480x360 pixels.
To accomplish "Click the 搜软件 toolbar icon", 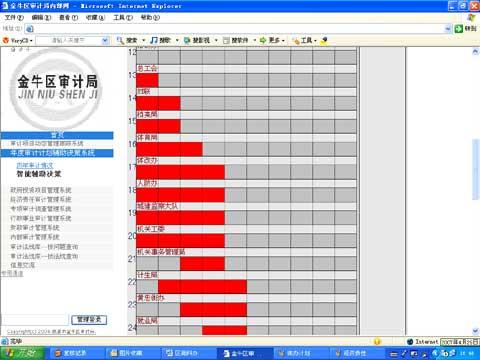I will [x=226, y=40].
